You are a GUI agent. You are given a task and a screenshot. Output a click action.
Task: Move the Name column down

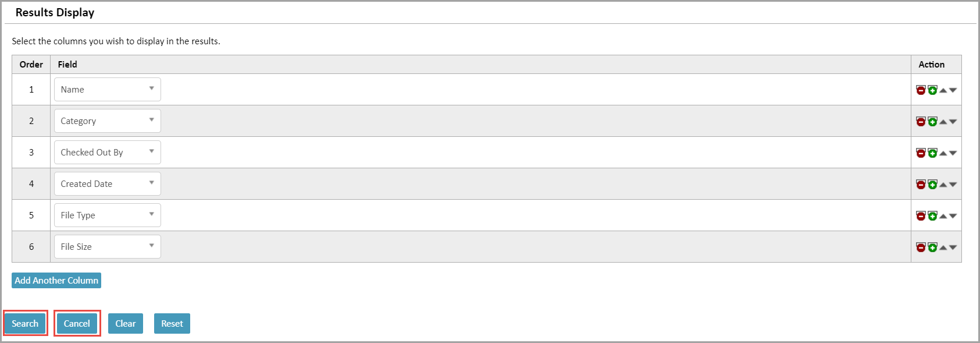coord(952,89)
